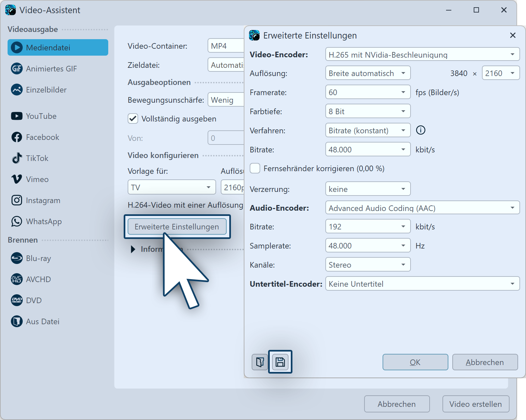Select the YouTube output option
Viewport: 526px width, 420px height.
tap(41, 116)
